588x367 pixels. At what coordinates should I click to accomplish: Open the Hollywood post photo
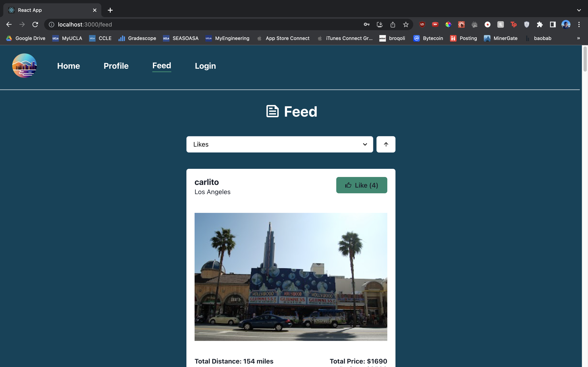pos(291,277)
